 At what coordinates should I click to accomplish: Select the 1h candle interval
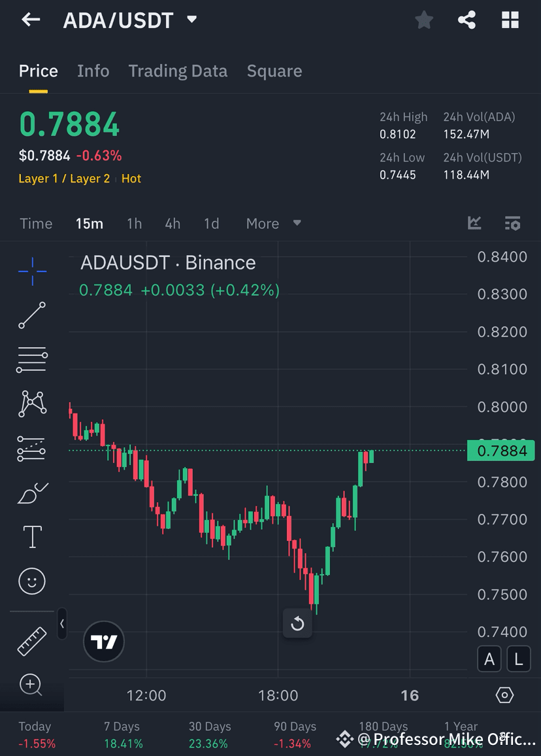click(x=134, y=223)
